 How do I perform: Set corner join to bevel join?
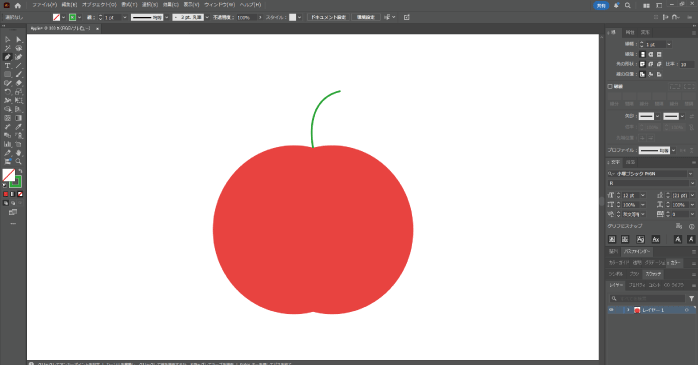659,64
